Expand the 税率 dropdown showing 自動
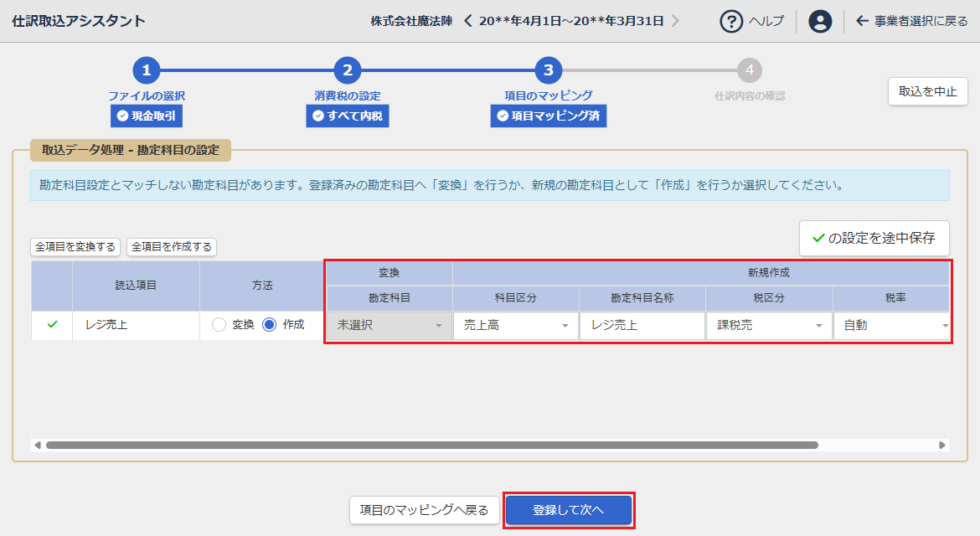This screenshot has height=536, width=980. pyautogui.click(x=893, y=325)
